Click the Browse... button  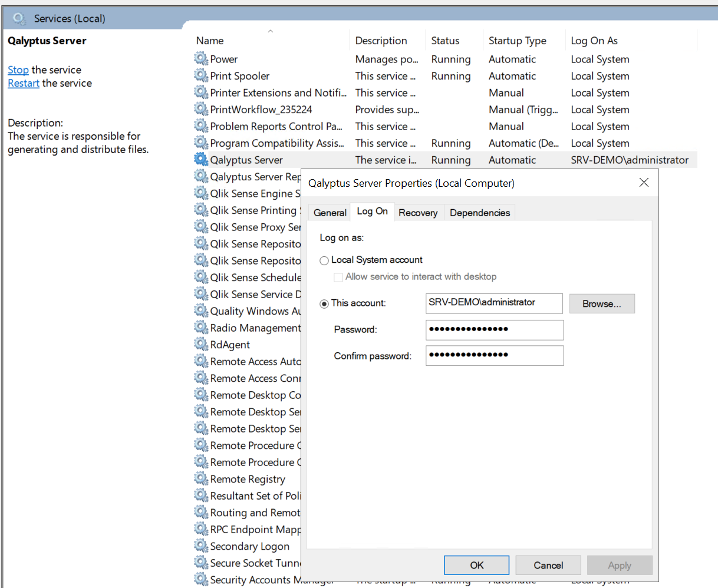tap(601, 304)
